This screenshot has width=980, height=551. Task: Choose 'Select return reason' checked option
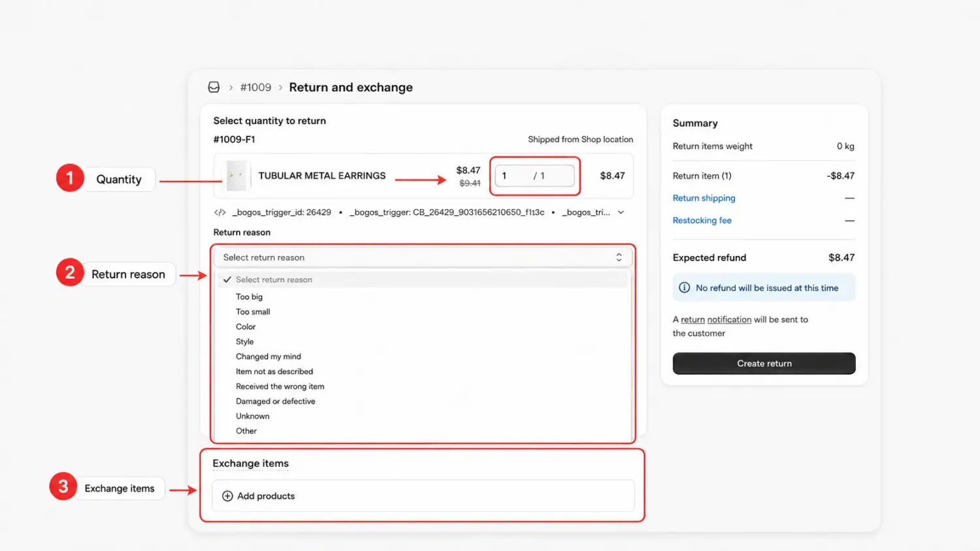click(x=422, y=279)
